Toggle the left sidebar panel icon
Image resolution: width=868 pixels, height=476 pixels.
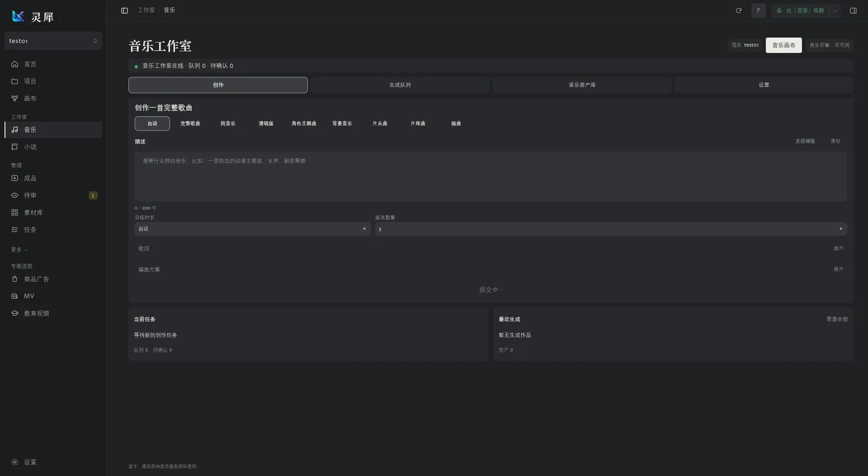tap(124, 10)
